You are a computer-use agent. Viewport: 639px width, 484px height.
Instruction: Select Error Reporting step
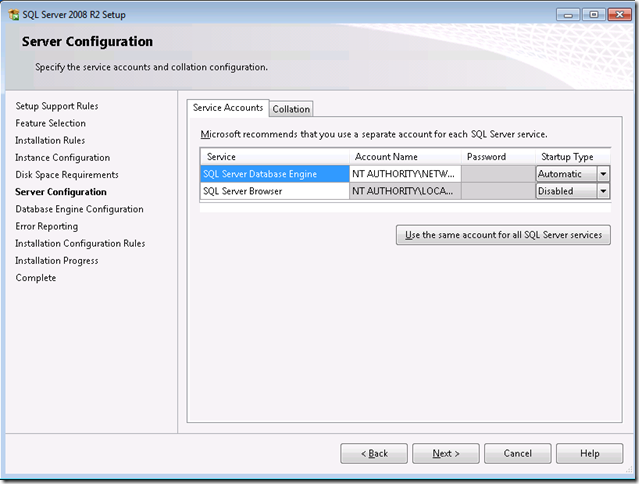46,226
